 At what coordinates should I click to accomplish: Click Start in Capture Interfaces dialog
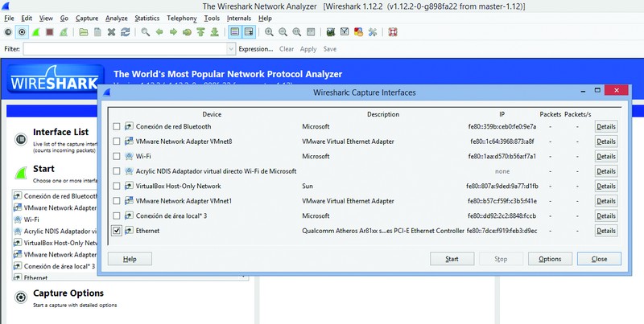click(x=452, y=259)
